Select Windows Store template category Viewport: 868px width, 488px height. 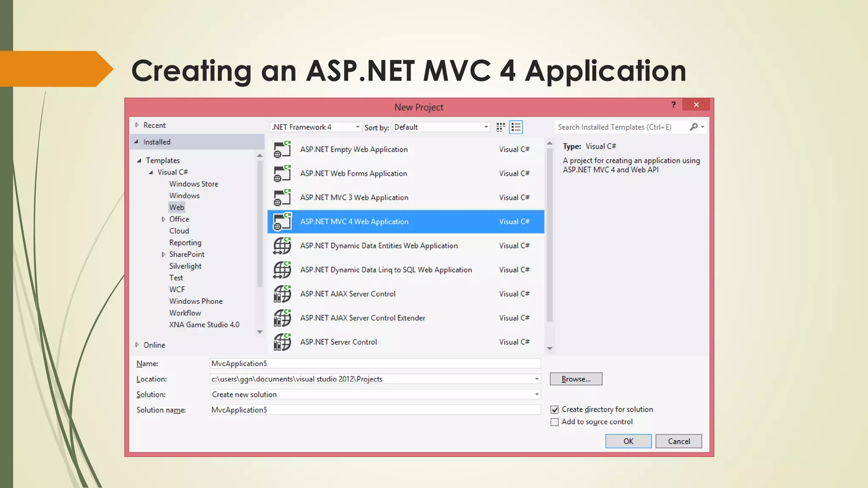(194, 184)
